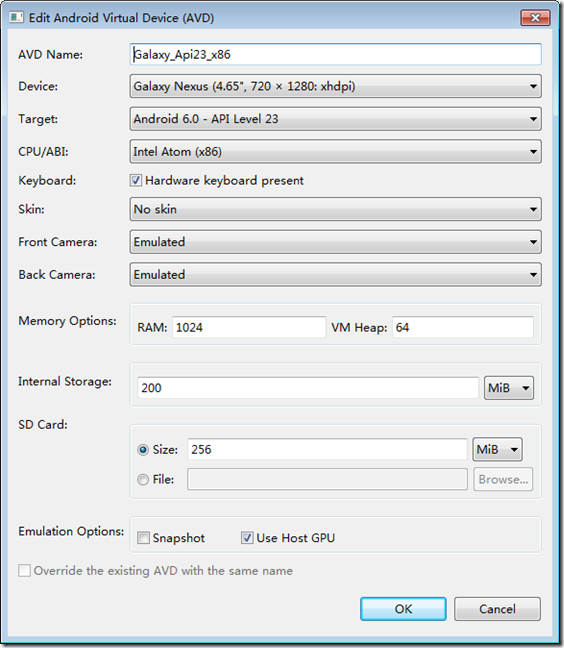Click the AVD dialog title bar icon
Screen dimensions: 564x648
tap(16, 17)
